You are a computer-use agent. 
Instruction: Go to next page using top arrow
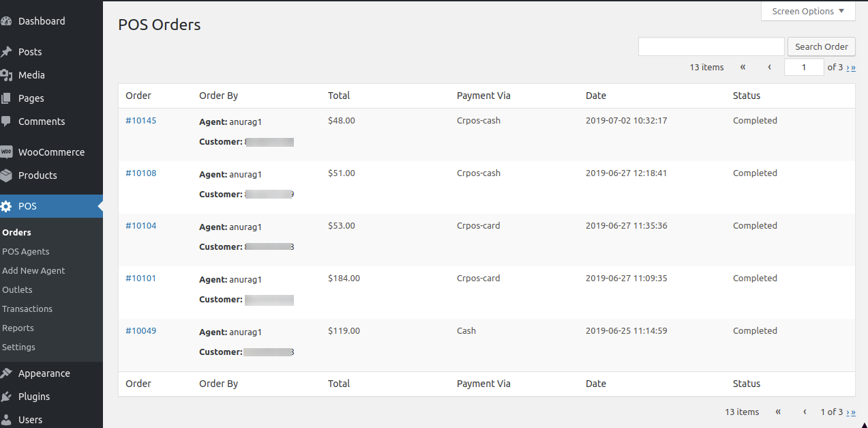click(848, 68)
